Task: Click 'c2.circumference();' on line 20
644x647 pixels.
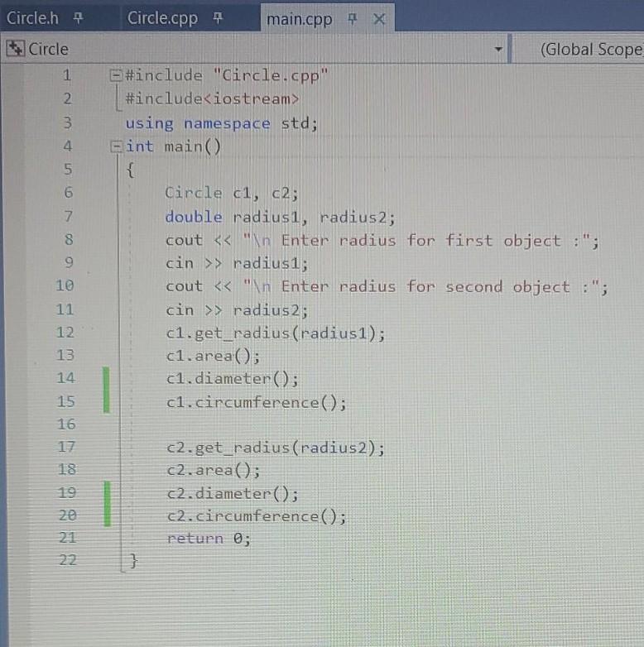Action: pyautogui.click(x=257, y=516)
